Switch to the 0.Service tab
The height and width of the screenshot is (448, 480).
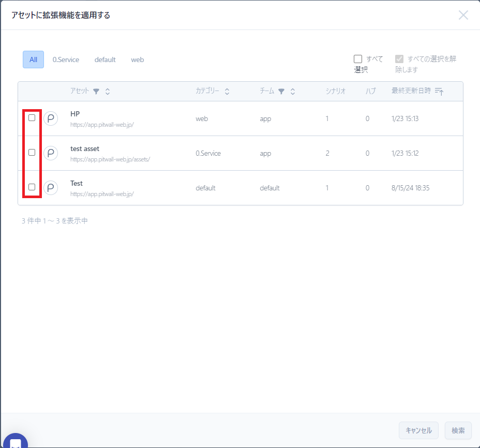(x=66, y=59)
